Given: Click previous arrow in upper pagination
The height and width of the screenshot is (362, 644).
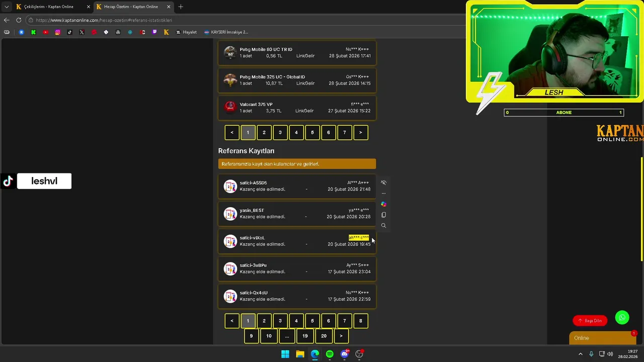Looking at the screenshot, I should coord(232,133).
